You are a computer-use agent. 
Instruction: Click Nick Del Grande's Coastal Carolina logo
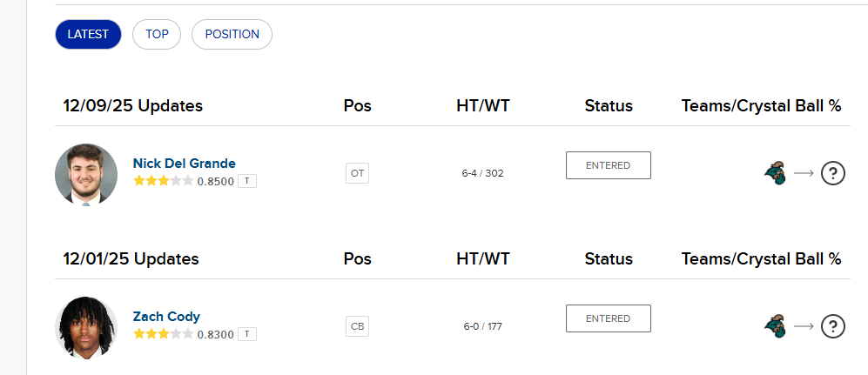click(775, 173)
